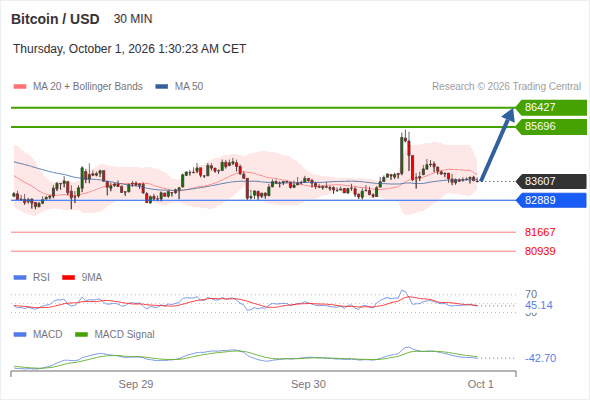Click the 81667 support level label
This screenshot has width=590, height=400.
click(540, 232)
